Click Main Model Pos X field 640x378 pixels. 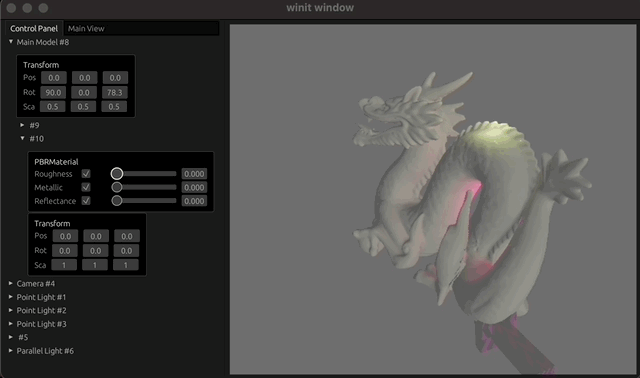[x=54, y=78]
